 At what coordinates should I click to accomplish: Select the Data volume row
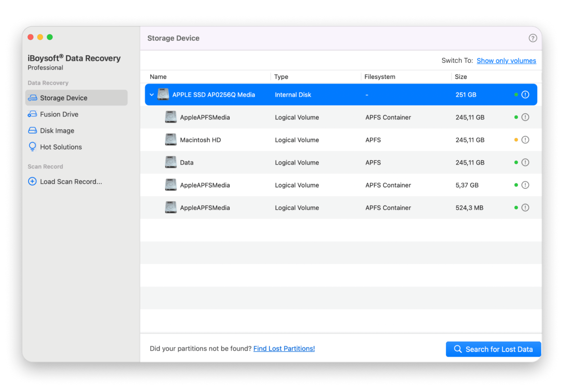point(325,163)
